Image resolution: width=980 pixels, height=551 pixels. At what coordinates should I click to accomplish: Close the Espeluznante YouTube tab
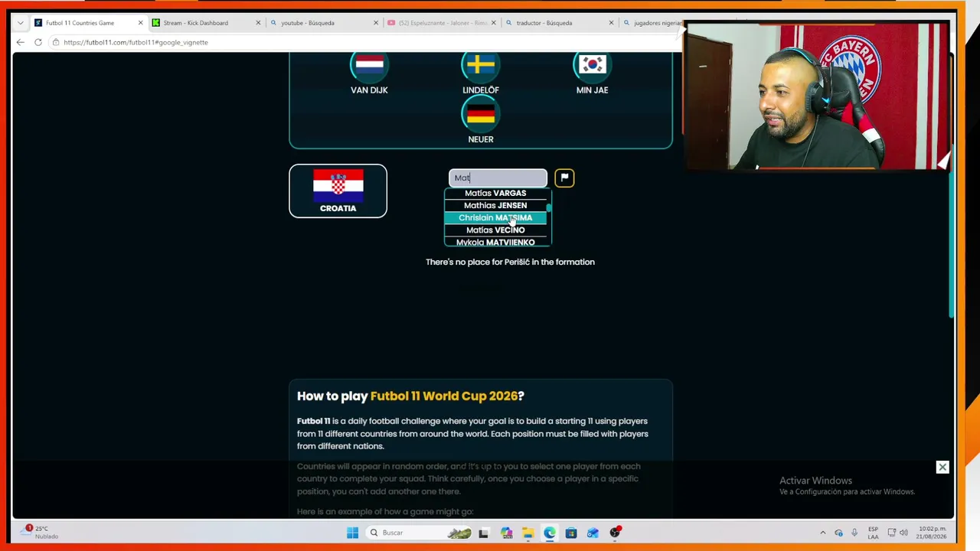click(494, 23)
